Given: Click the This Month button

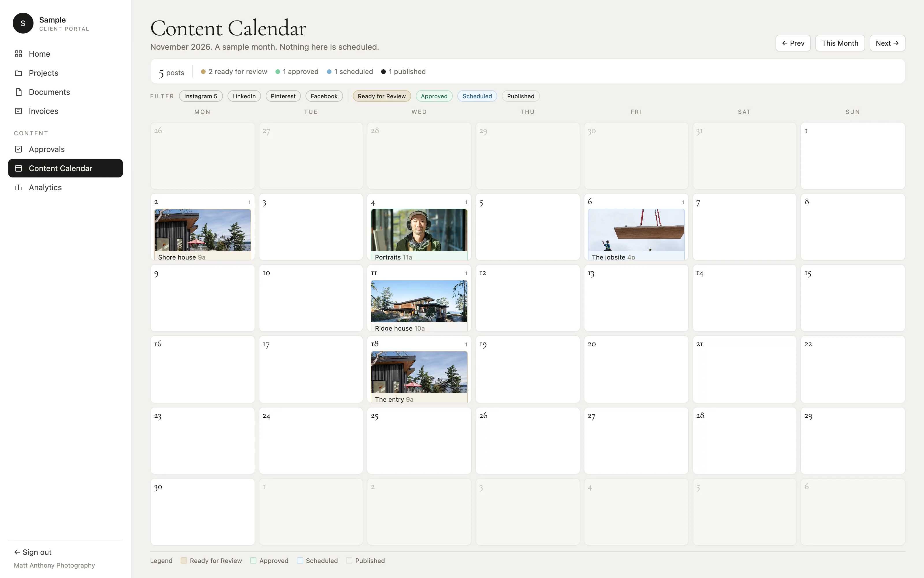Looking at the screenshot, I should 840,43.
